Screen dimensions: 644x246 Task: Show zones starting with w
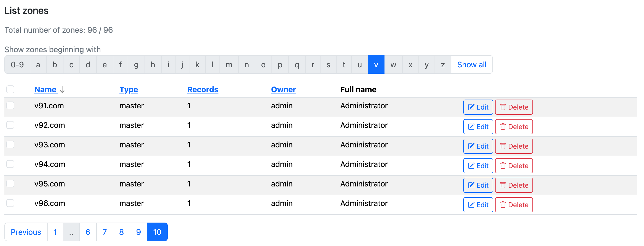[393, 65]
